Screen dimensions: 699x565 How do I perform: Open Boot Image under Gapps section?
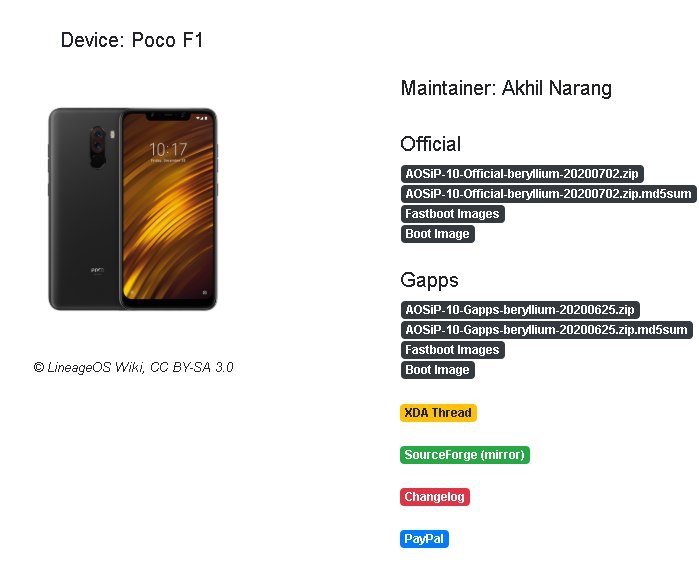point(437,370)
